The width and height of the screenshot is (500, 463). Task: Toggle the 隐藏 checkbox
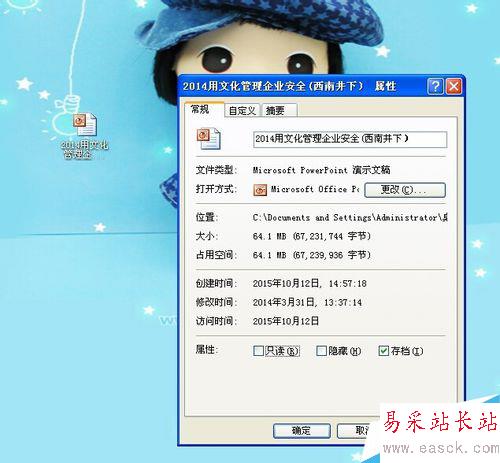[321, 351]
